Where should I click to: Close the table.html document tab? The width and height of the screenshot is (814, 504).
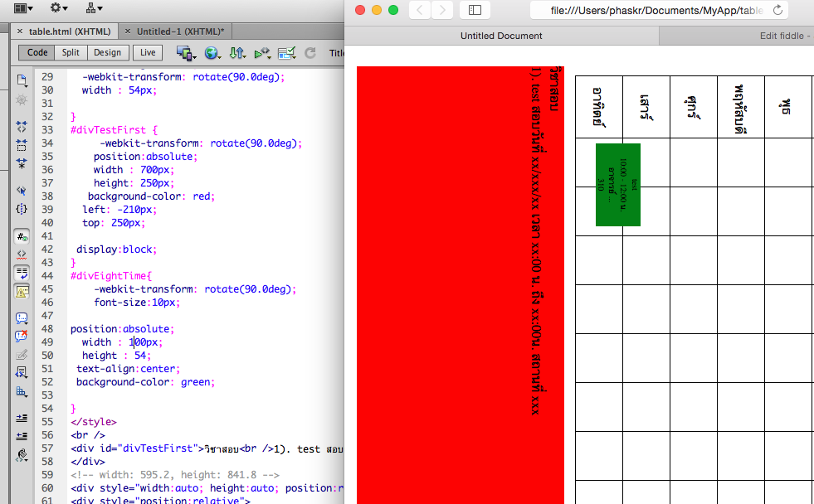[20, 31]
